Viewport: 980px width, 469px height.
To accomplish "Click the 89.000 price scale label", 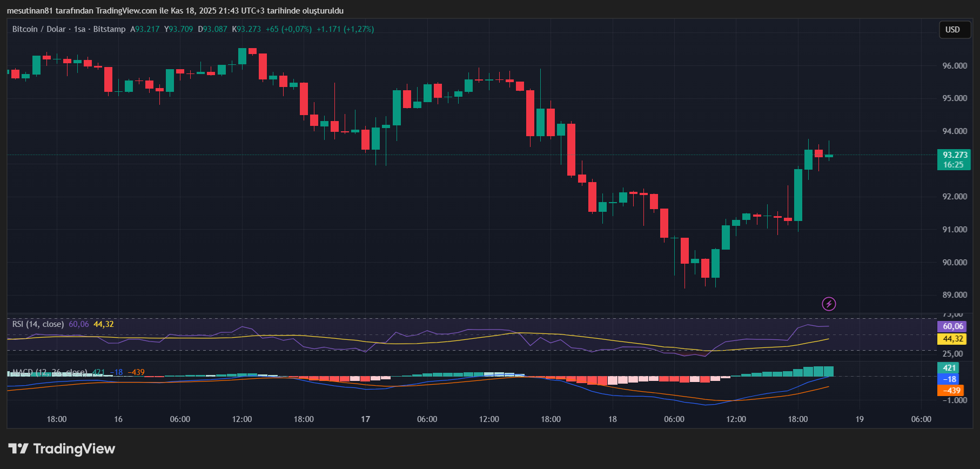I will tap(955, 295).
